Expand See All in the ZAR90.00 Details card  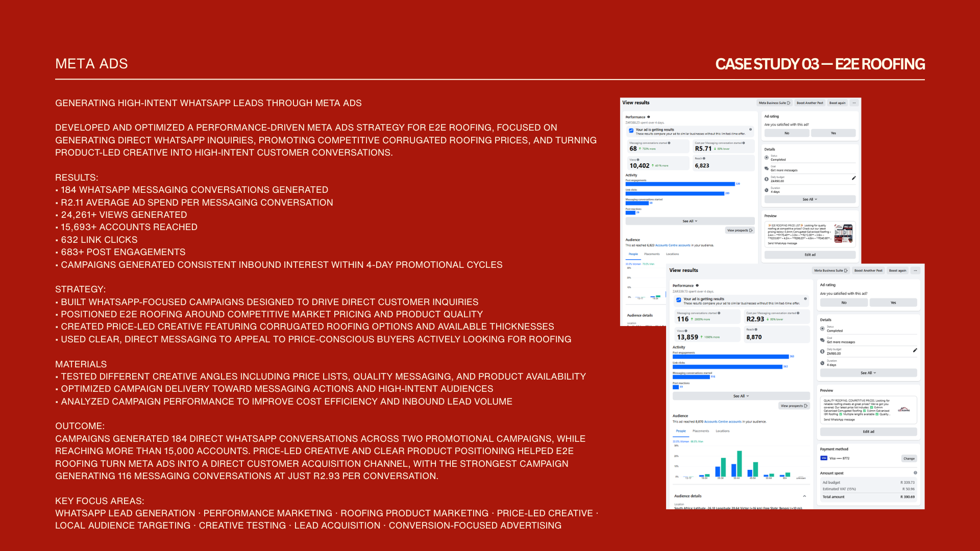coord(810,199)
